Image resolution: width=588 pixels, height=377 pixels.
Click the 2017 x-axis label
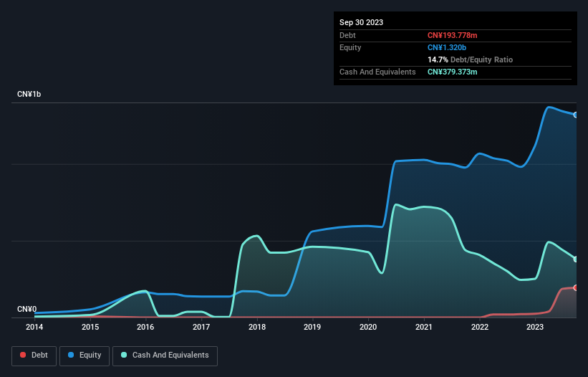[201, 327]
